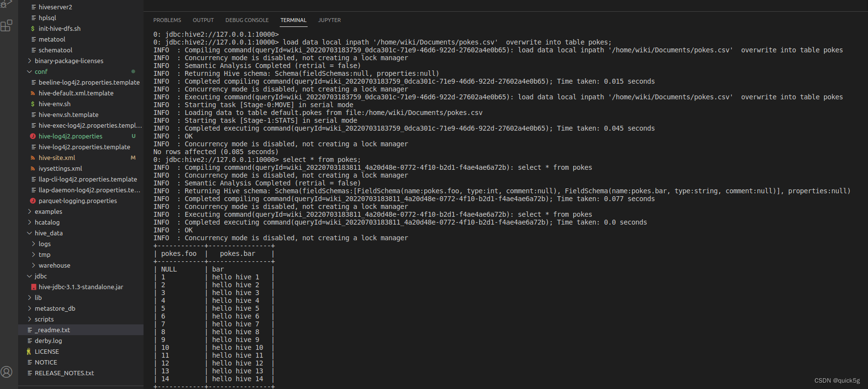This screenshot has width=868, height=389.
Task: Click the pokes.foo column header in terminal
Action: coord(179,254)
